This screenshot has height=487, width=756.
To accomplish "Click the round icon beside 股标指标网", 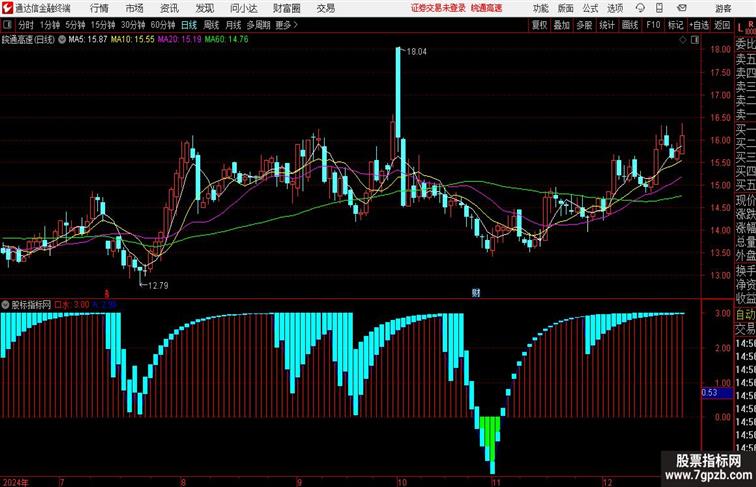I will (x=5, y=305).
